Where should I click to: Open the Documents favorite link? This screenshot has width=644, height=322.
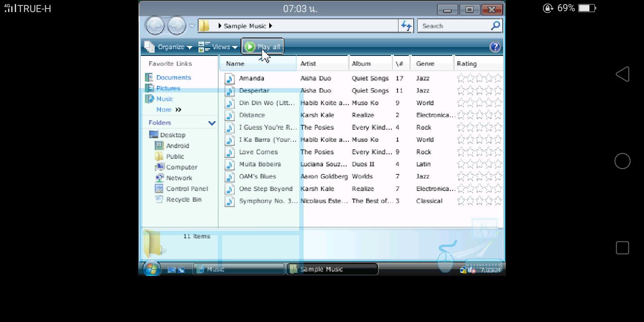pos(173,77)
